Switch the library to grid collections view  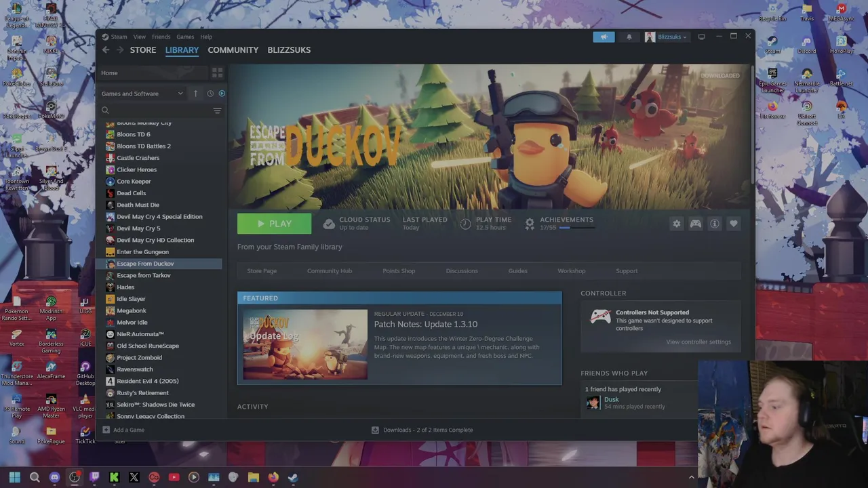coord(217,73)
